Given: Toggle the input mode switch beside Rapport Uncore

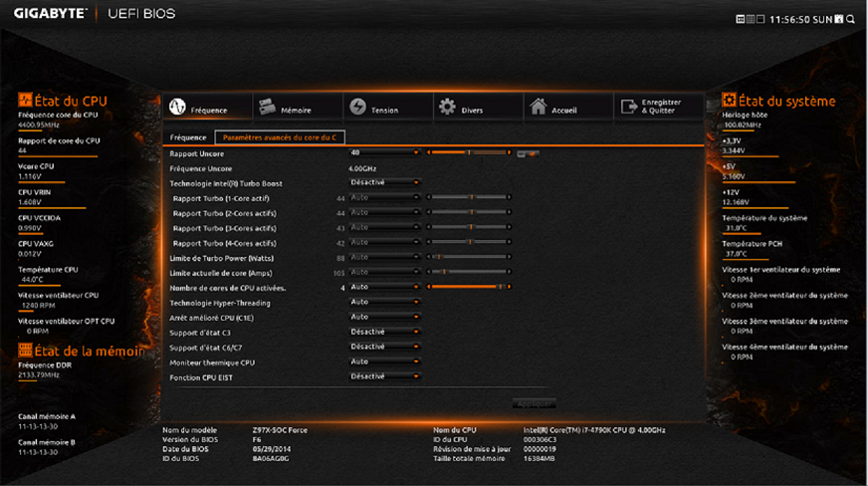Looking at the screenshot, I should (x=528, y=154).
